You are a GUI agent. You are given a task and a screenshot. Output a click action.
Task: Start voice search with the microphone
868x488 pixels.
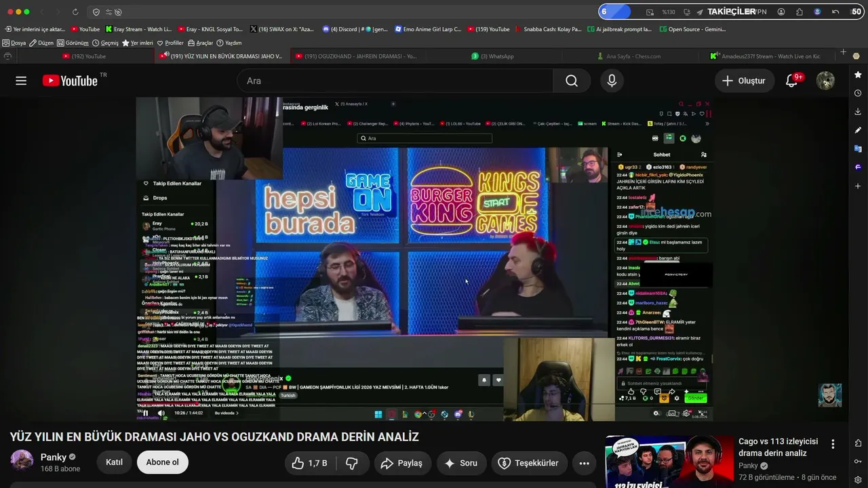(612, 81)
